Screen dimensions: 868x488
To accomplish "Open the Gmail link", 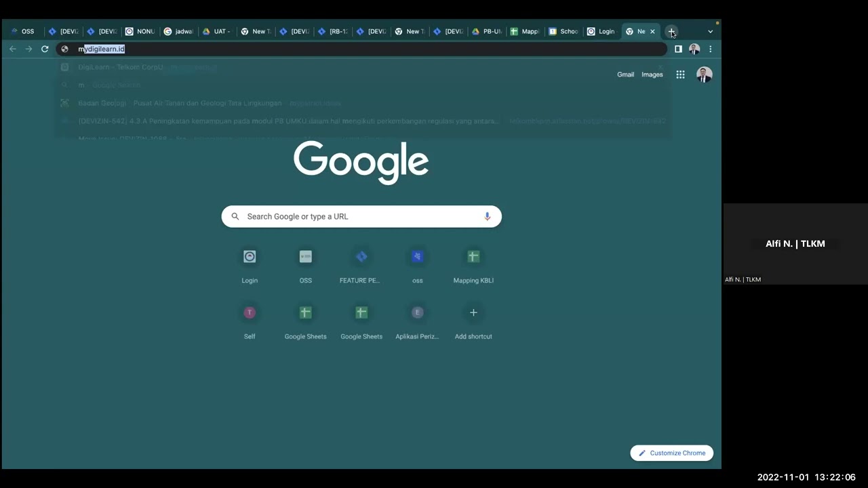I will click(x=625, y=75).
